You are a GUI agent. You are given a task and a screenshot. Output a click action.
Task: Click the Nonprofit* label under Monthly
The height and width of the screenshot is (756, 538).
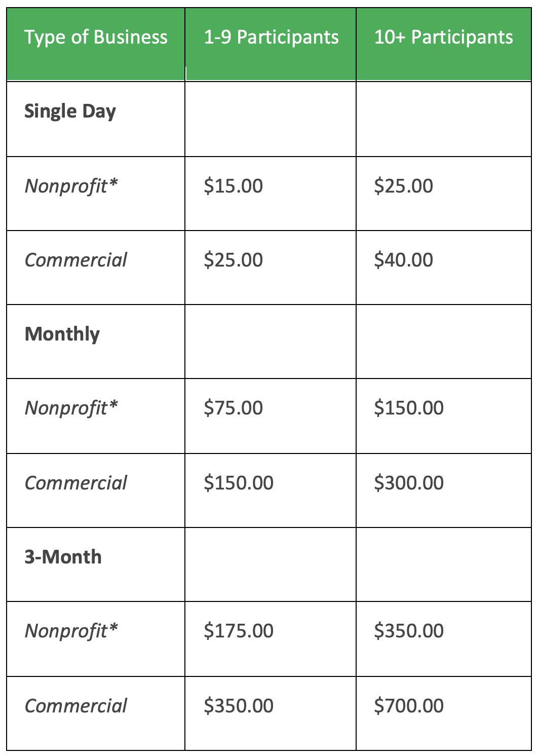coord(71,408)
